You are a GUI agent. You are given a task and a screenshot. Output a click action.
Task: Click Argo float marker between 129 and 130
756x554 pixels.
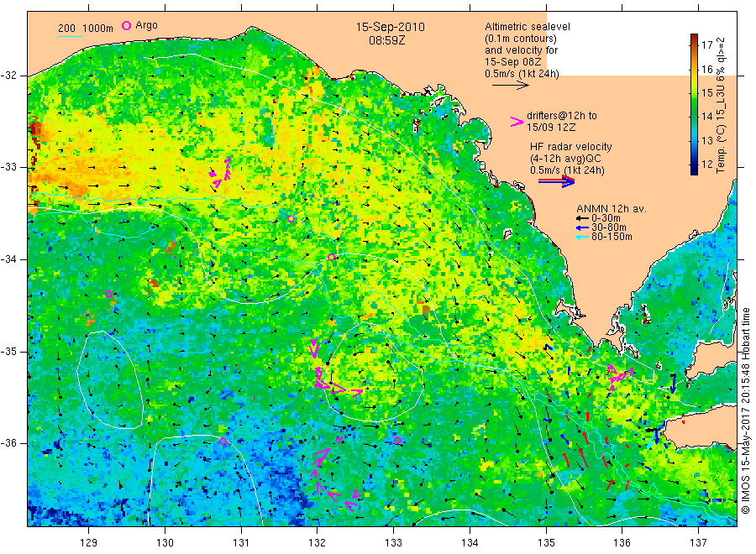click(109, 295)
